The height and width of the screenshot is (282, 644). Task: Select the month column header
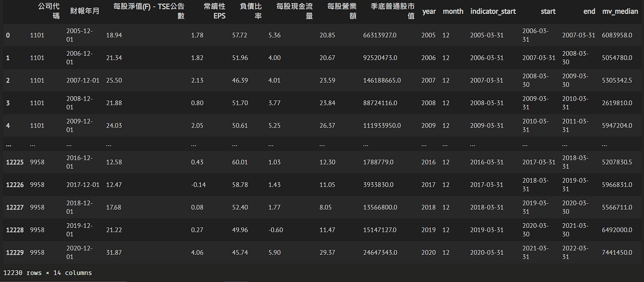pos(453,11)
